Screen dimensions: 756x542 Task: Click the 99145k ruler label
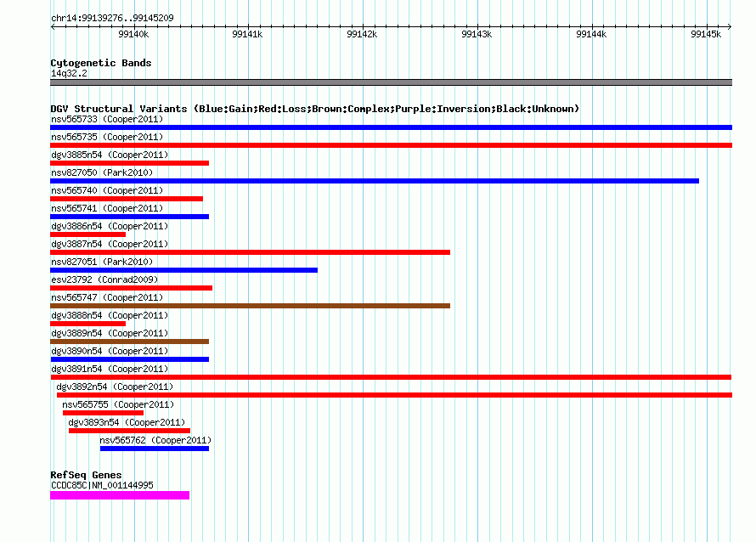pyautogui.click(x=706, y=34)
